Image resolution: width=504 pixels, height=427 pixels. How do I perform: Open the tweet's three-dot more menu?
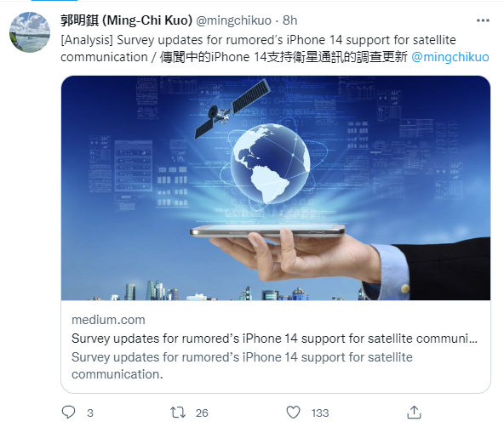(x=483, y=20)
